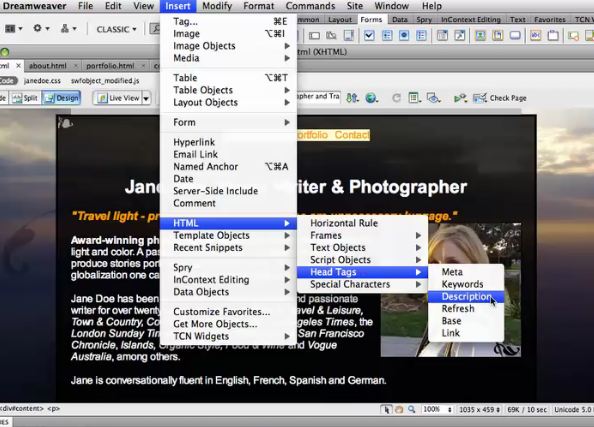Screen dimensions: 594x427
Task: Insert a Checkbox Group form object
Action: click(387, 36)
